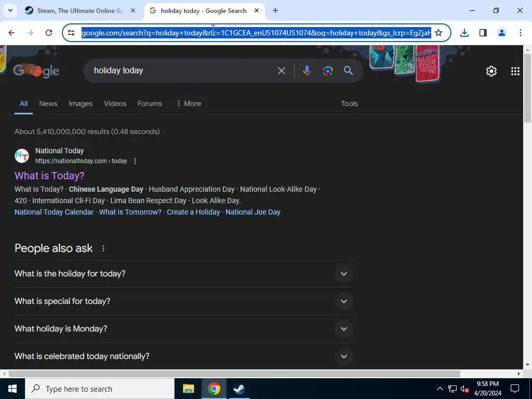Click the taskbar search box
Screen dimensions: 532x399
point(100,389)
